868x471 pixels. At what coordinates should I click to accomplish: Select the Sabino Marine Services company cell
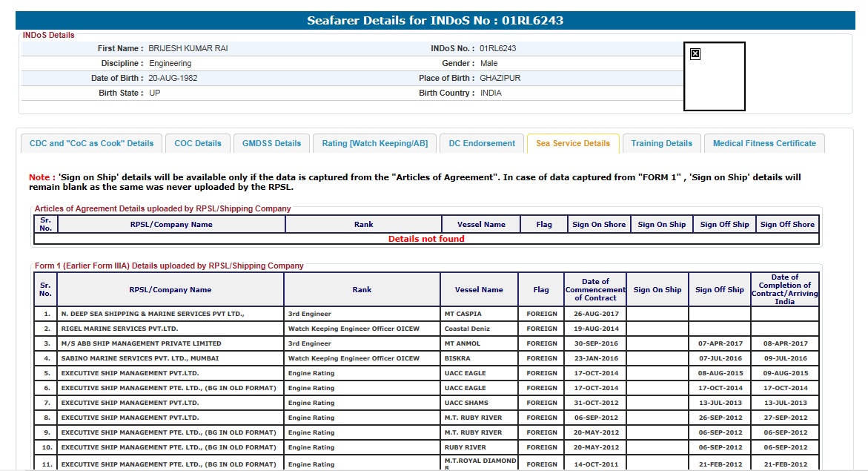tap(170, 359)
